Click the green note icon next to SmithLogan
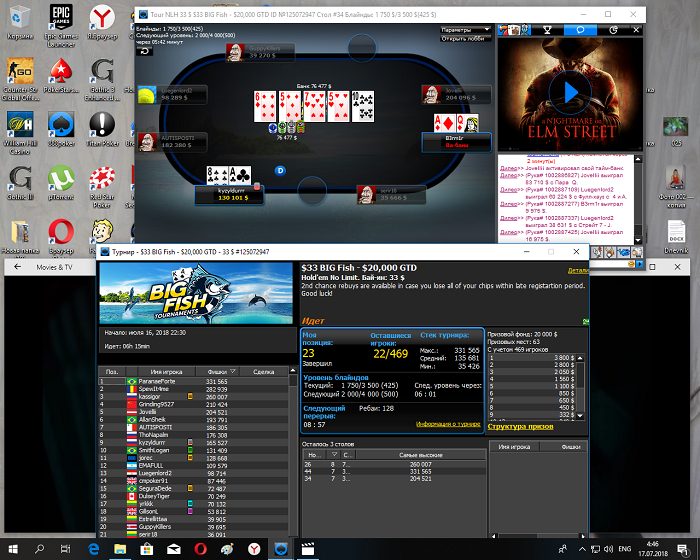This screenshot has height=560, width=700. point(190,450)
